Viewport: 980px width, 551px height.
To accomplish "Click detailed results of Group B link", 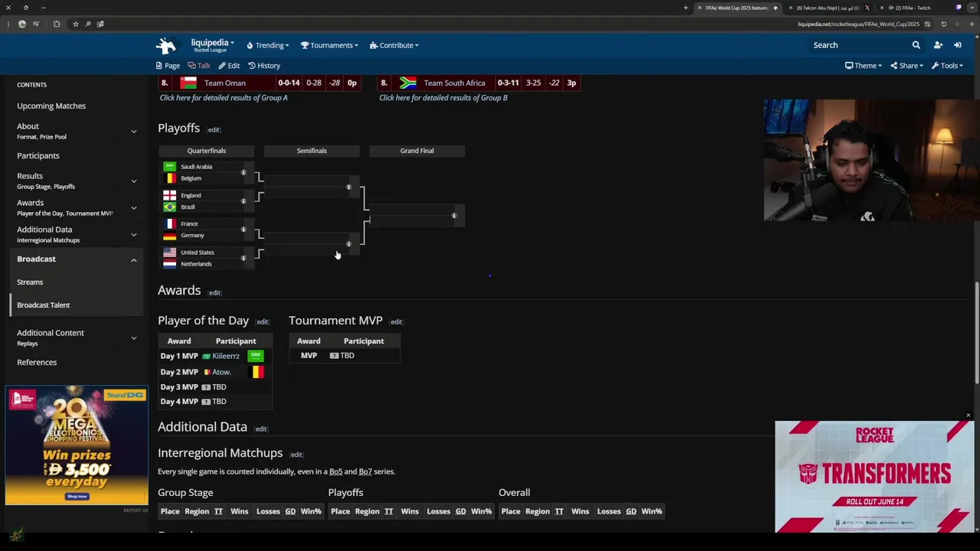I will click(443, 98).
